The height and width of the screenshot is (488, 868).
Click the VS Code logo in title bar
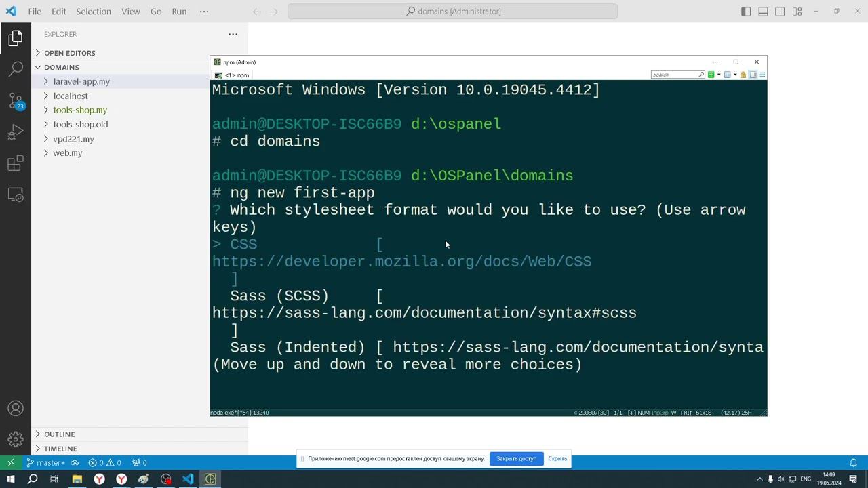tap(11, 11)
